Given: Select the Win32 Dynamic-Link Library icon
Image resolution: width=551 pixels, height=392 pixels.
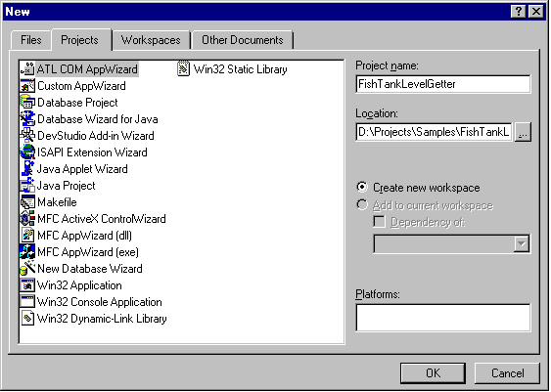Looking at the screenshot, I should click(x=27, y=319).
